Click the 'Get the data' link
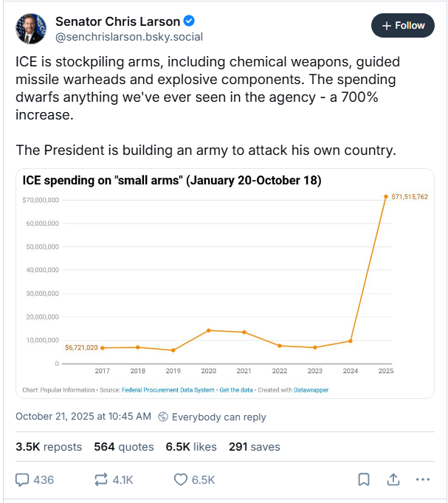Image resolution: width=448 pixels, height=503 pixels. coord(235,389)
